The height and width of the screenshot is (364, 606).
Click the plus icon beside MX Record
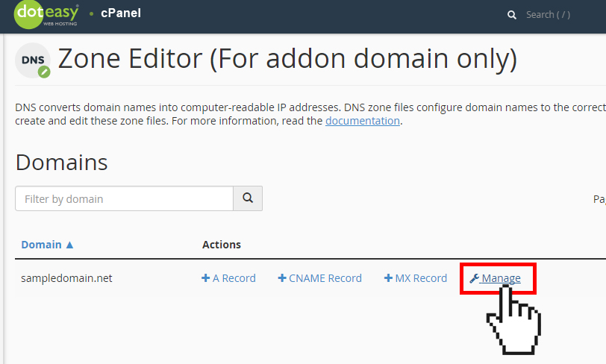(388, 277)
